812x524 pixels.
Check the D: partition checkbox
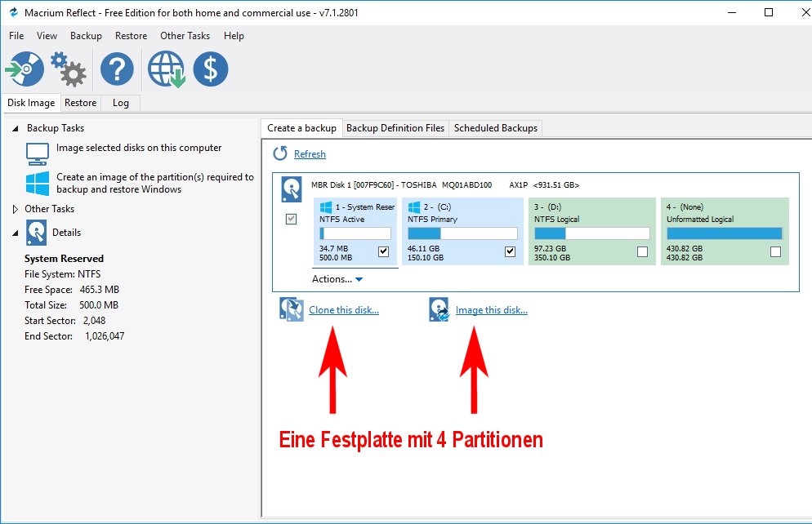(642, 251)
